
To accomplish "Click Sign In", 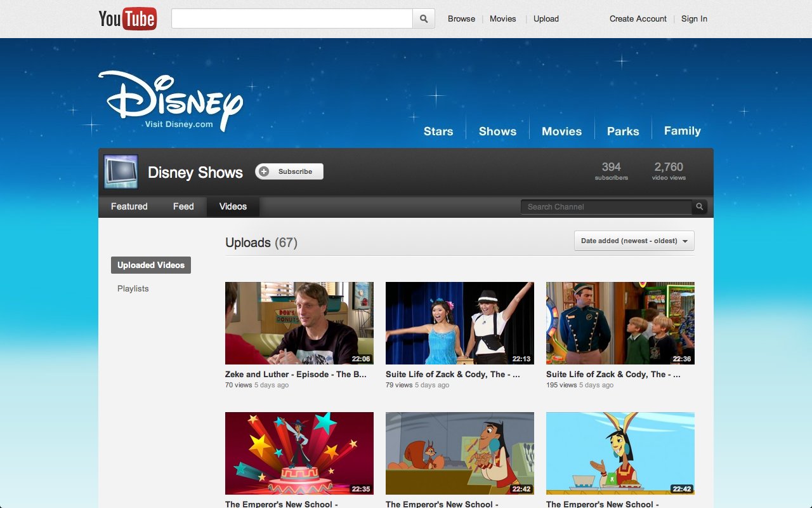I will (x=694, y=18).
